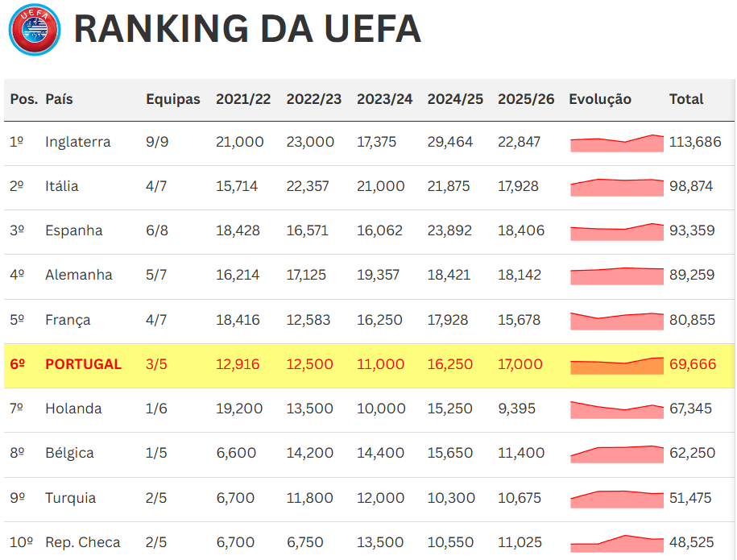This screenshot has width=737, height=560.
Task: Click Portugal's total of 69,666
Action: pyautogui.click(x=692, y=364)
